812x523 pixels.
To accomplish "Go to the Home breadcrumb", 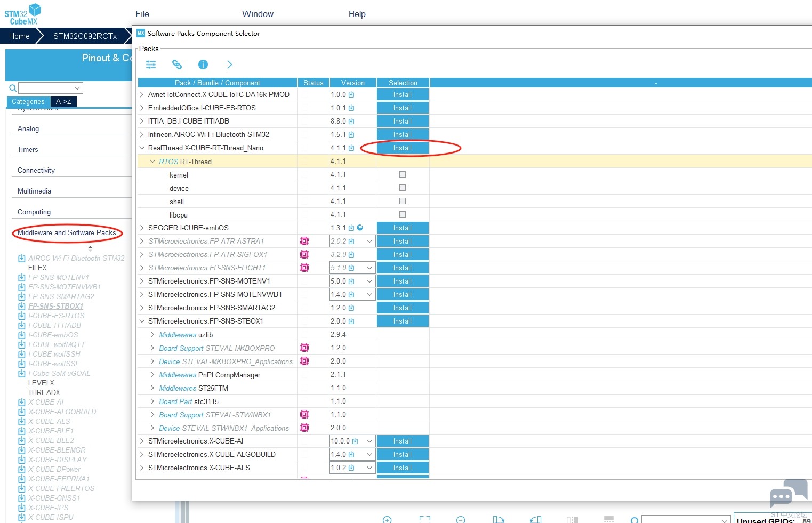I will [x=19, y=36].
